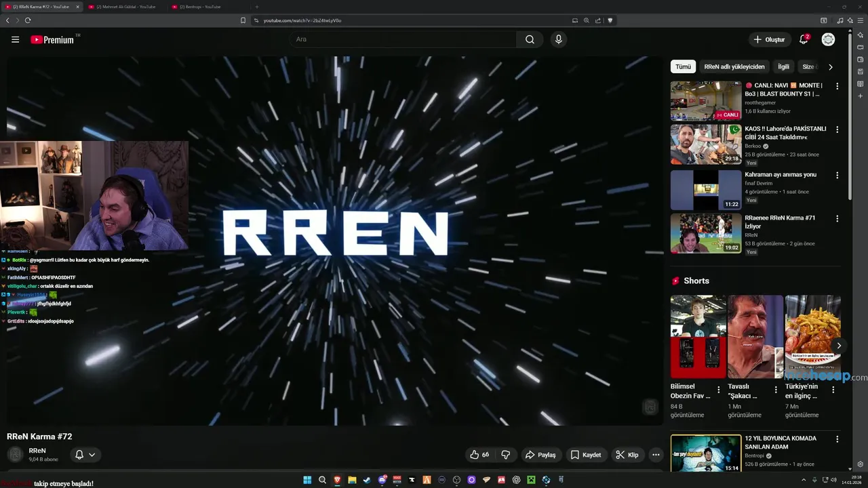This screenshot has height=488, width=868.
Task: Open more actions menu beside Klip
Action: tap(655, 455)
